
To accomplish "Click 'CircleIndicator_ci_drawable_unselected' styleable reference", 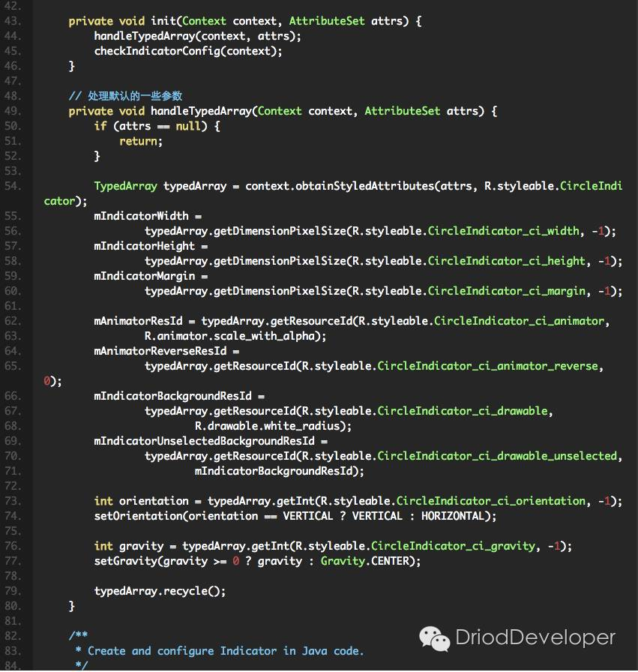I will [497, 456].
